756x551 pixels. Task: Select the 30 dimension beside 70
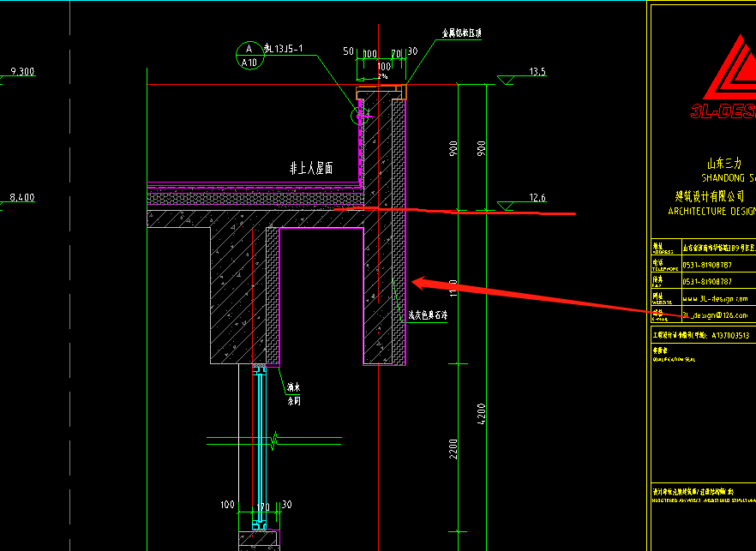(x=412, y=51)
